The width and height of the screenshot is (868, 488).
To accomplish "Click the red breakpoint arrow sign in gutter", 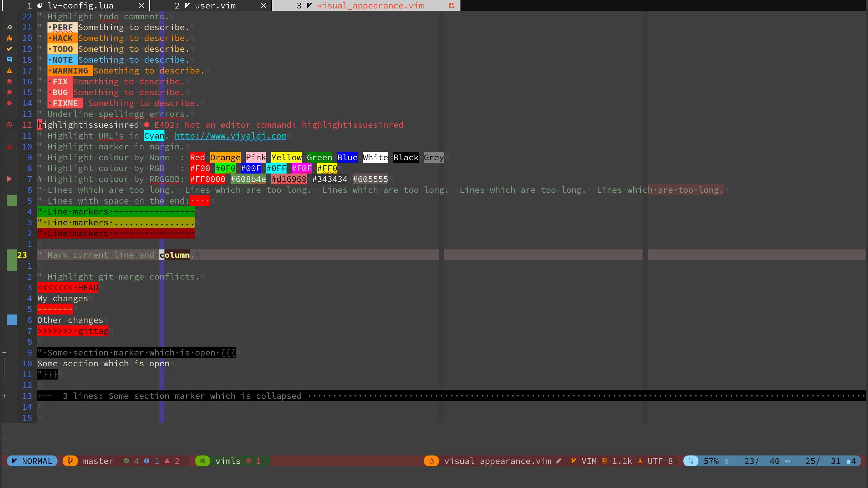I will click(9, 179).
